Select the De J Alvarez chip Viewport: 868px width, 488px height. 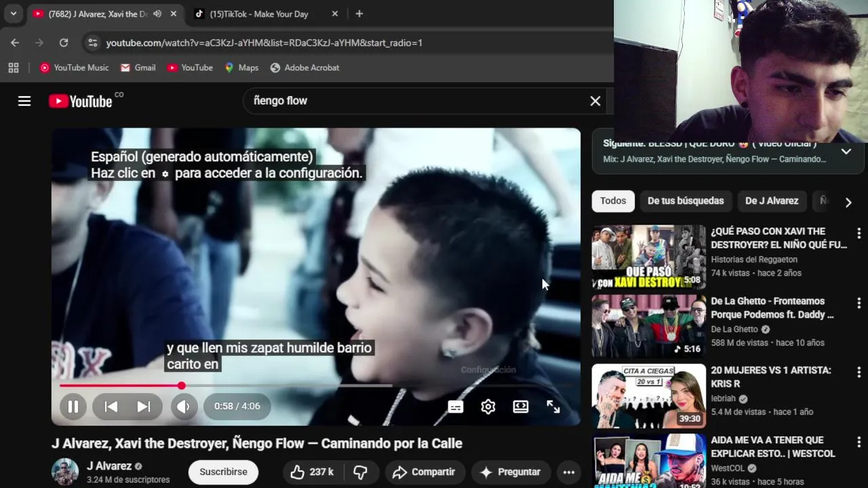pyautogui.click(x=772, y=201)
